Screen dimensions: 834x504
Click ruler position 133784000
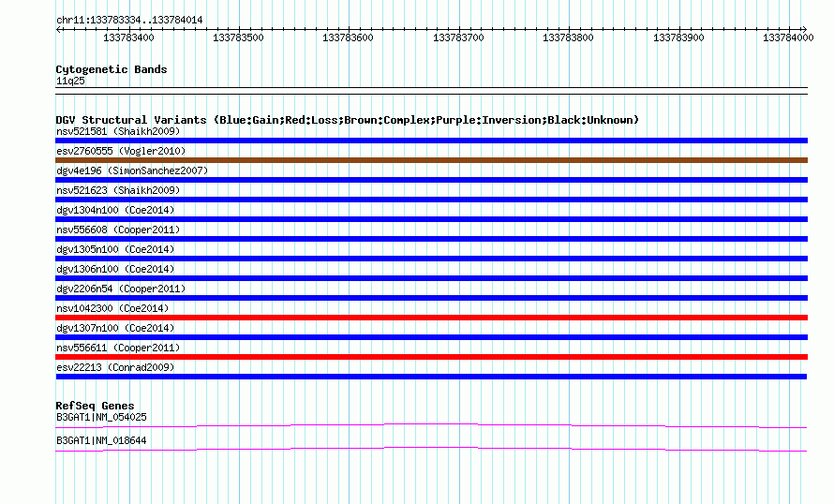[788, 37]
